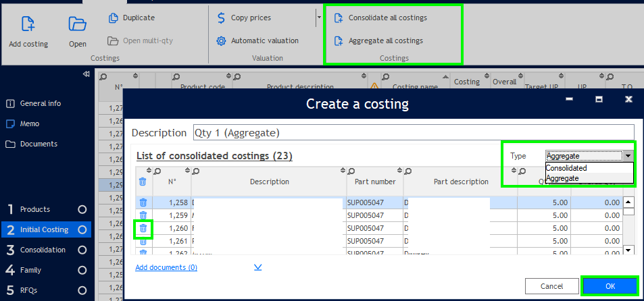Cancel the Create a costing dialog
This screenshot has height=301, width=644.
[x=551, y=286]
